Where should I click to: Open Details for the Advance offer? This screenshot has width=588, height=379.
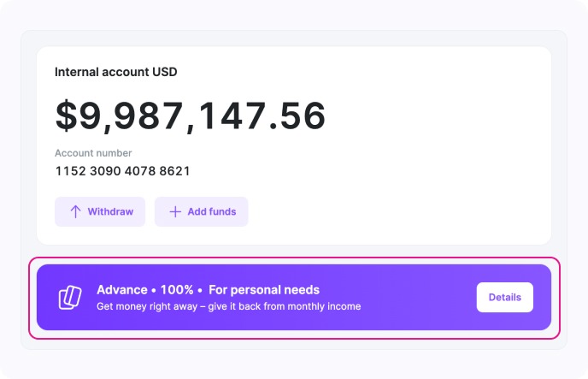(x=504, y=297)
